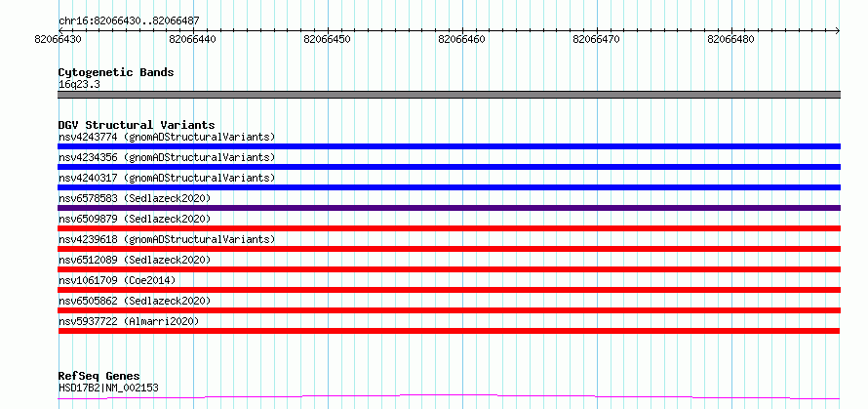Image resolution: width=868 pixels, height=409 pixels.
Task: Select the red nsv5937722 Almarri2020 bar
Action: [x=449, y=331]
